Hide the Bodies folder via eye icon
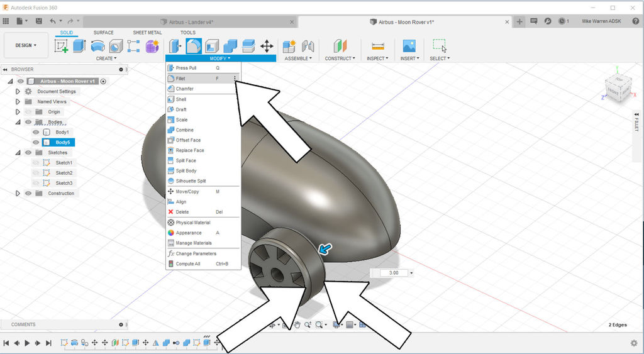 tap(28, 122)
